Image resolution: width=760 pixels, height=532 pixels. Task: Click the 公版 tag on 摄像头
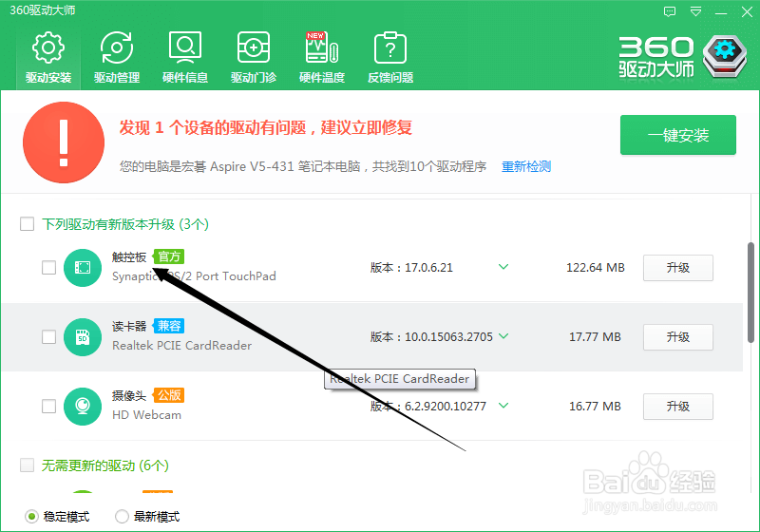pos(169,395)
